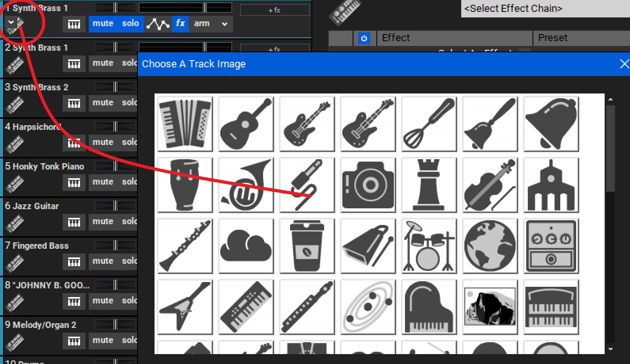Click the +fx button on track 1
This screenshot has height=364, width=630.
coord(275,10)
